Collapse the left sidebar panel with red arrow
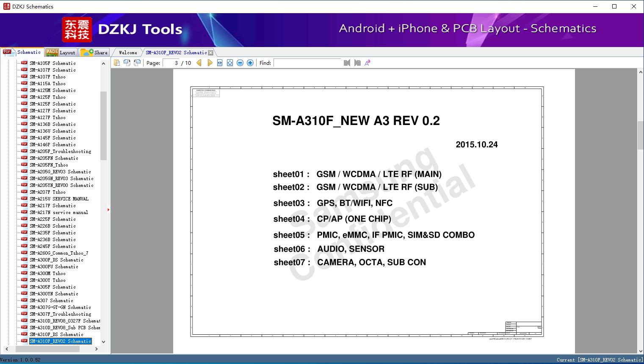The width and height of the screenshot is (644, 364). (x=108, y=209)
